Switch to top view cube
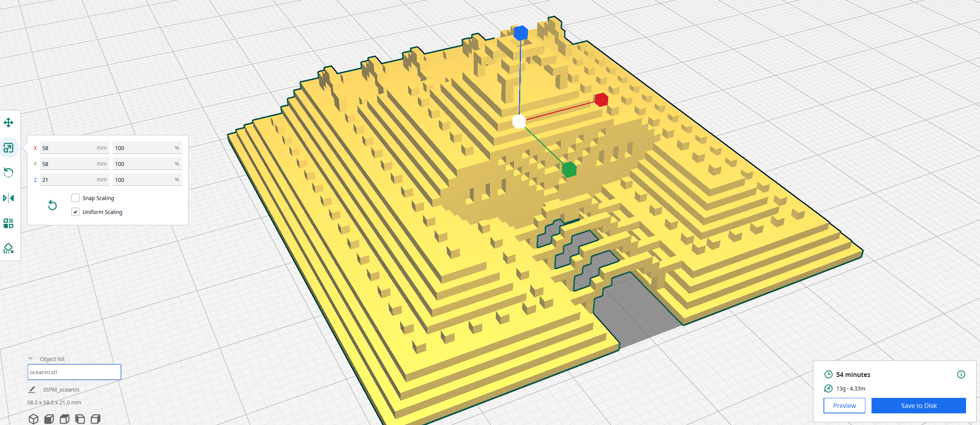The height and width of the screenshot is (425, 980). 65,419
